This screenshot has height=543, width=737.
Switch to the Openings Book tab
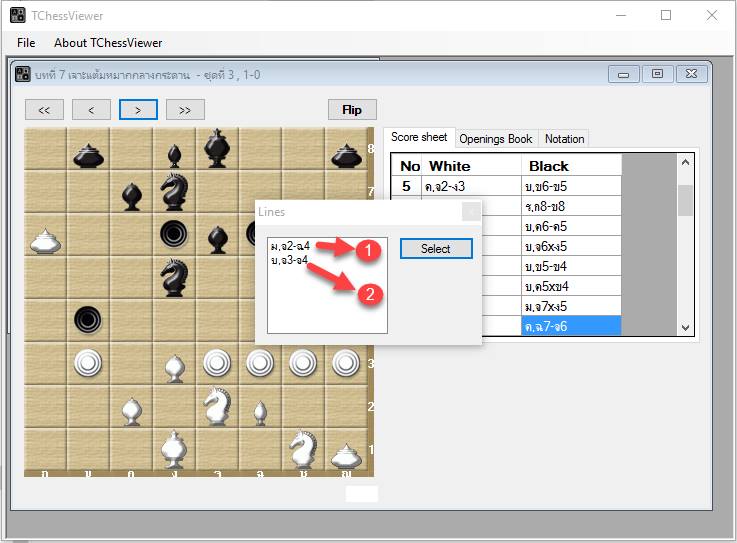(496, 139)
